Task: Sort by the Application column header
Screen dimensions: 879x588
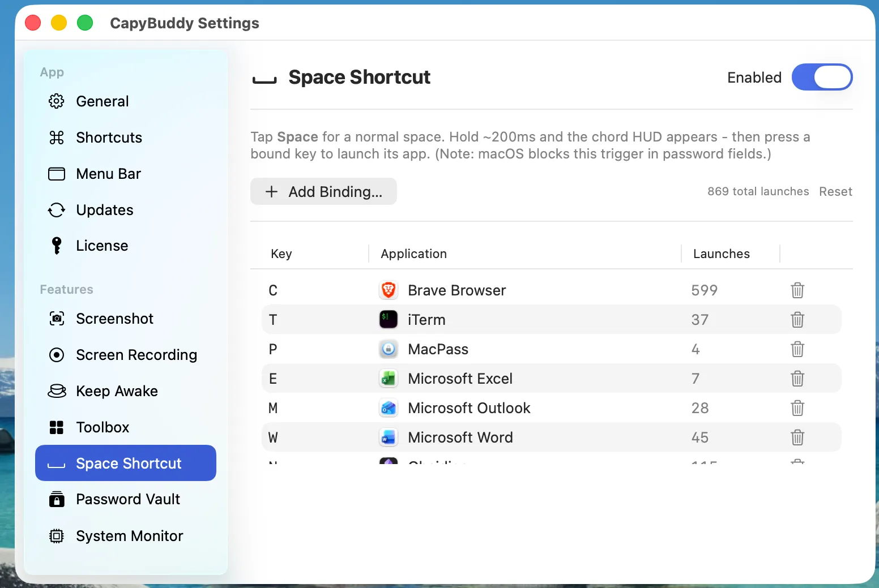Action: coord(413,254)
